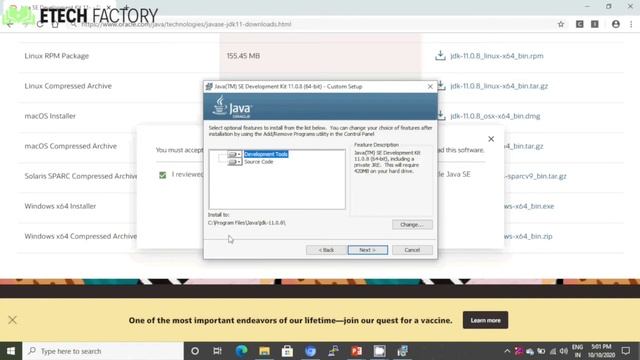Click the Java installer taskbar icon

point(402,351)
